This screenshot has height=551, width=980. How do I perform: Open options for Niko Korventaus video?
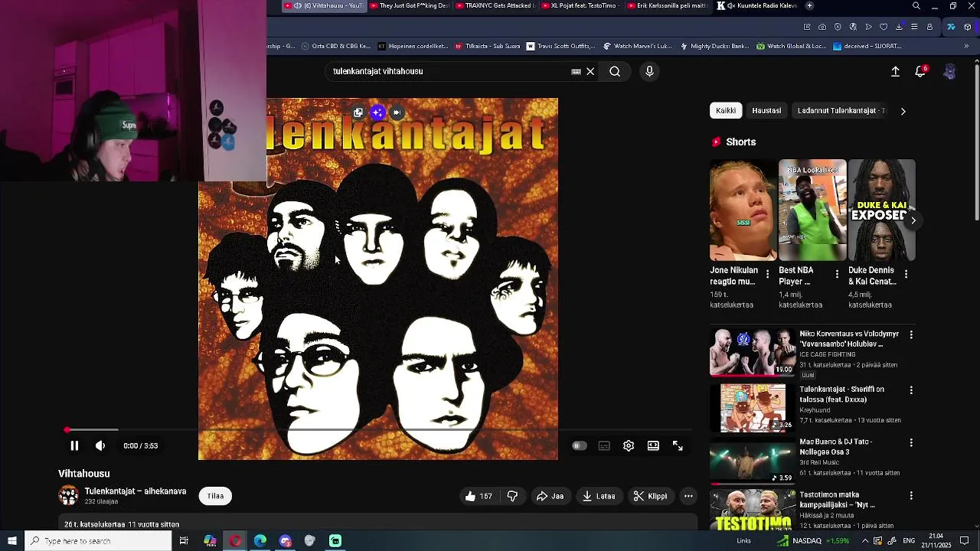pos(911,335)
